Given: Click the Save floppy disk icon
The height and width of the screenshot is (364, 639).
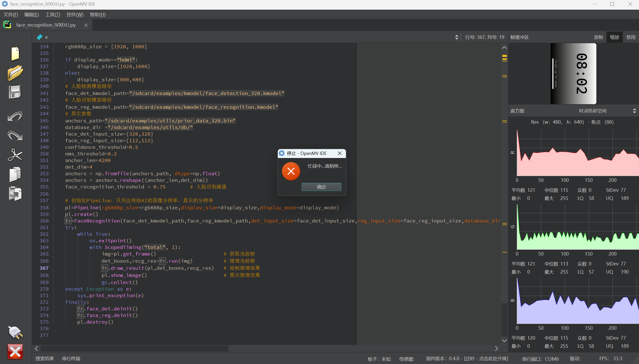Looking at the screenshot, I should tap(15, 92).
